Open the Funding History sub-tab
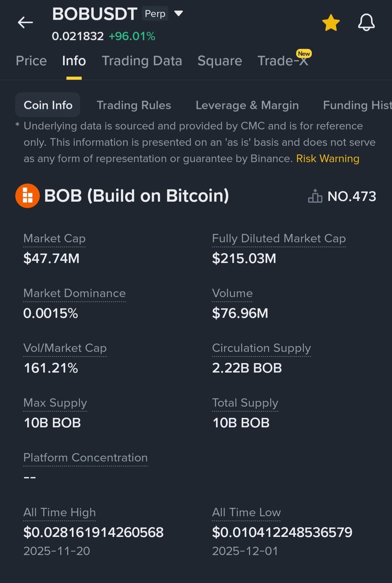Image resolution: width=392 pixels, height=583 pixels. click(357, 105)
